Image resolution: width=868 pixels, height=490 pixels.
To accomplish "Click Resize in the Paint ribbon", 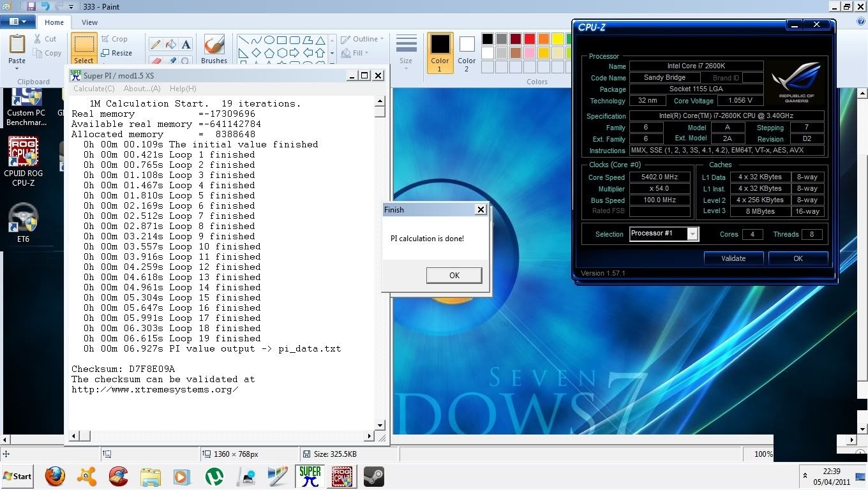I will [x=116, y=53].
